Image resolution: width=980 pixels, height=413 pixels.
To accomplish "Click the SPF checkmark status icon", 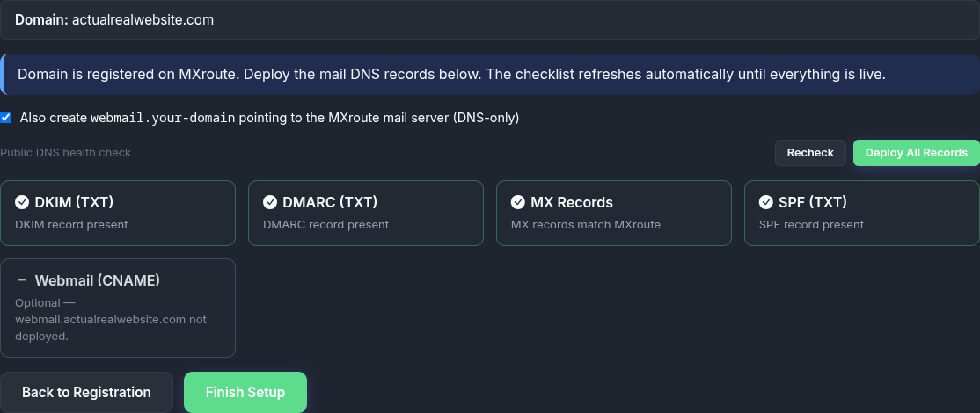I will (766, 202).
